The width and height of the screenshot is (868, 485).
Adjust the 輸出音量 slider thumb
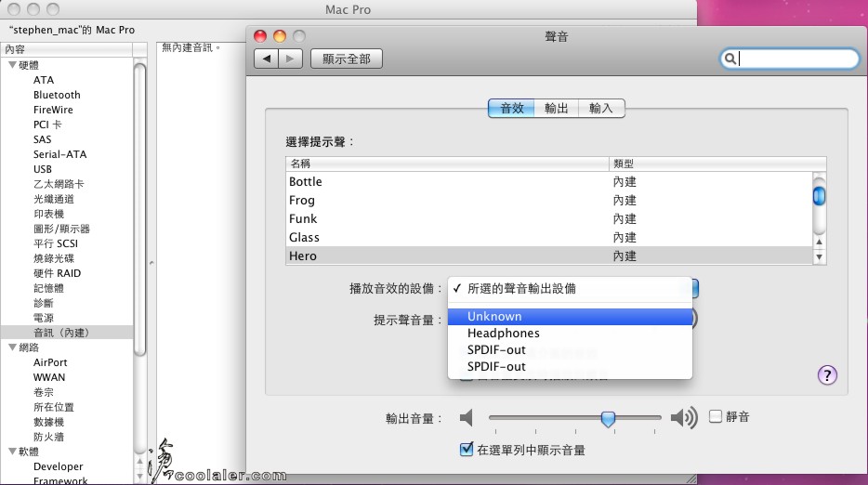[x=608, y=419]
